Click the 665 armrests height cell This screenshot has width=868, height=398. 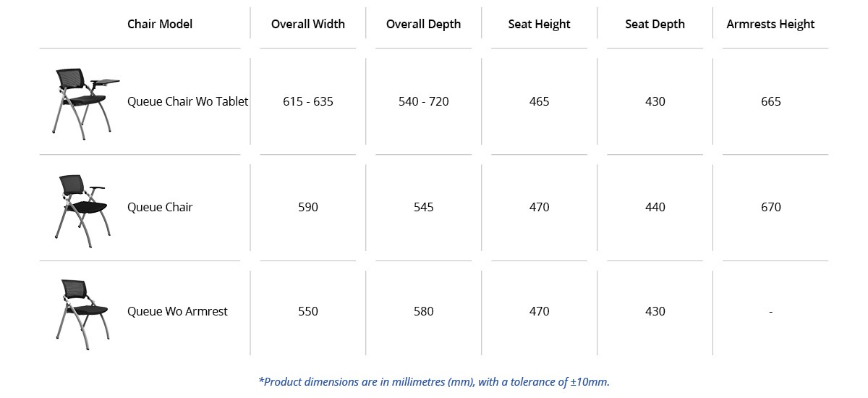coord(771,101)
